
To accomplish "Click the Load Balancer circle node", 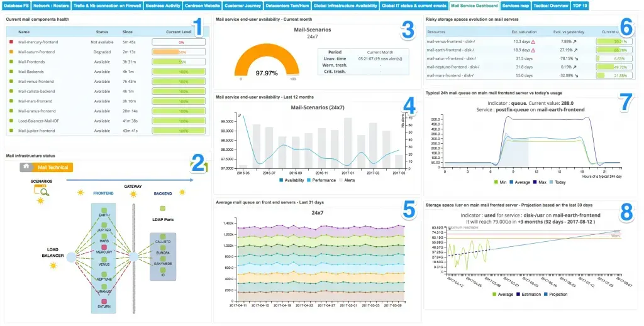I will click(x=71, y=257).
